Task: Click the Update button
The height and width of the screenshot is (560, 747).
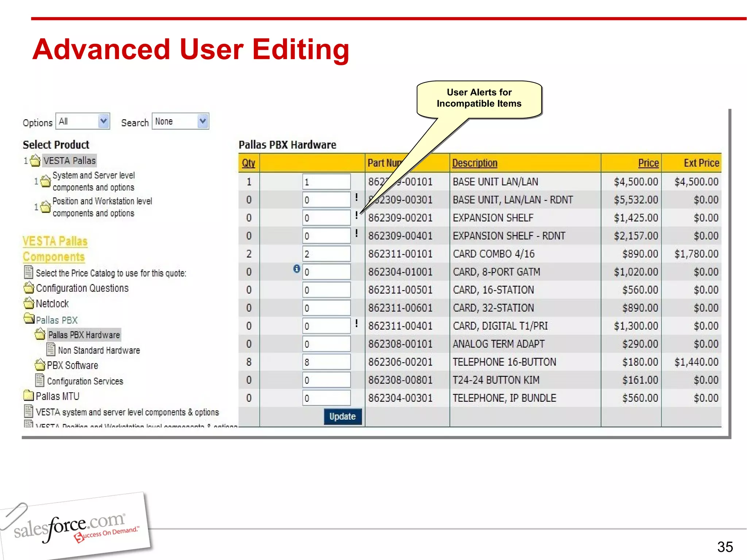Action: click(342, 416)
